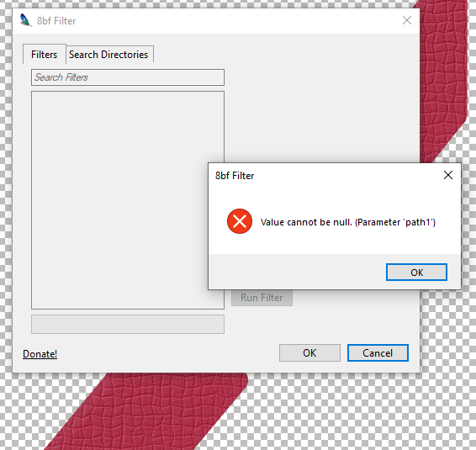476x450 pixels.
Task: Click the empty field below the filter list
Action: (128, 325)
